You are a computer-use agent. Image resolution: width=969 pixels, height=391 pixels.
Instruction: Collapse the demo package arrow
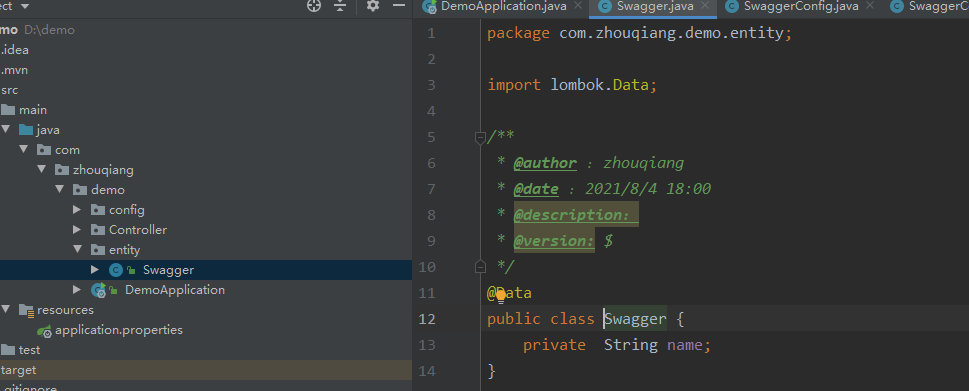(60, 190)
